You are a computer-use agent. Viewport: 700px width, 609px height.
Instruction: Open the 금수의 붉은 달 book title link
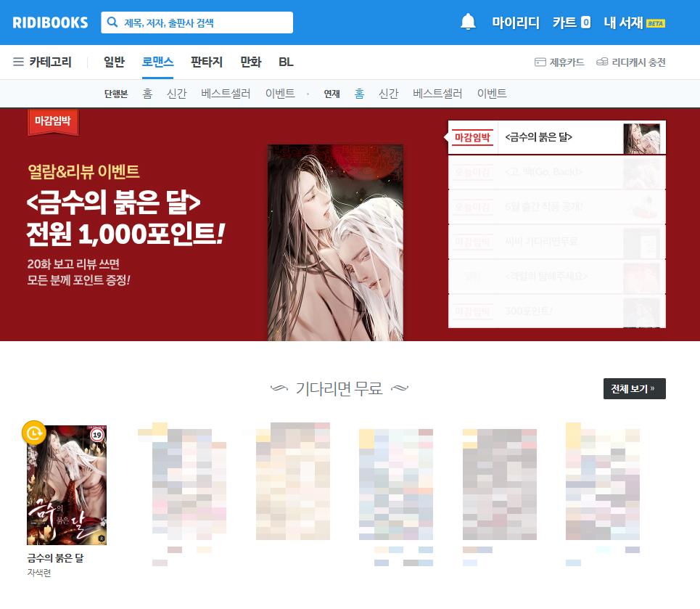[x=55, y=557]
